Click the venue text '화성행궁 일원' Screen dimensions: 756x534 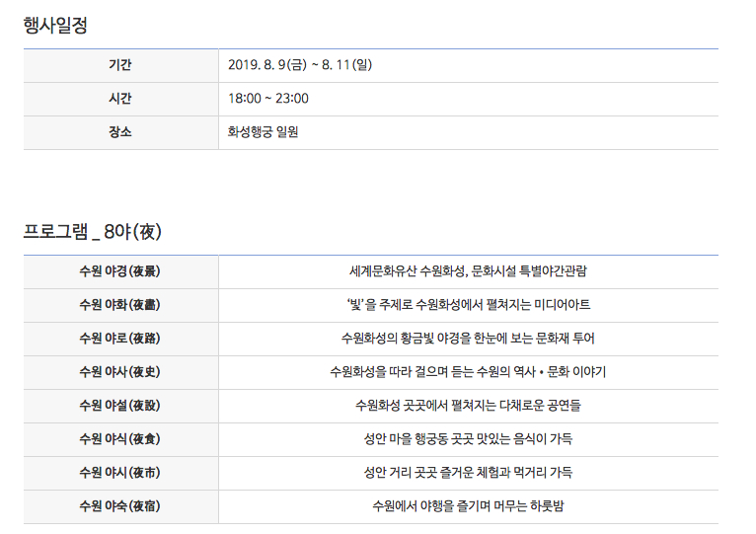[263, 132]
